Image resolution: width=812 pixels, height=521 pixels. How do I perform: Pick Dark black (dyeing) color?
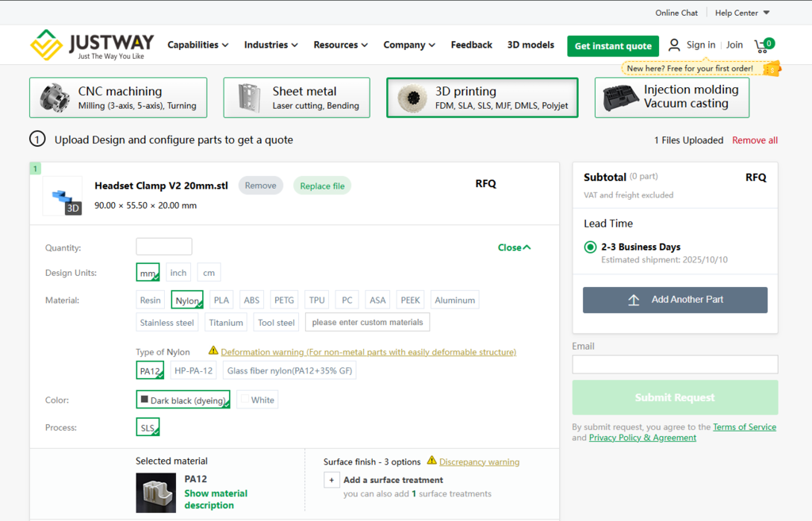183,400
